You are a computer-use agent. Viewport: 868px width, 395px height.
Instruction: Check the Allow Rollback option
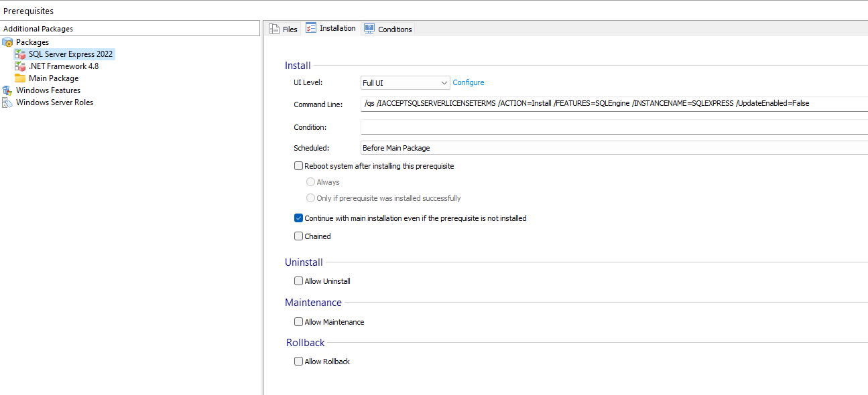pos(299,362)
